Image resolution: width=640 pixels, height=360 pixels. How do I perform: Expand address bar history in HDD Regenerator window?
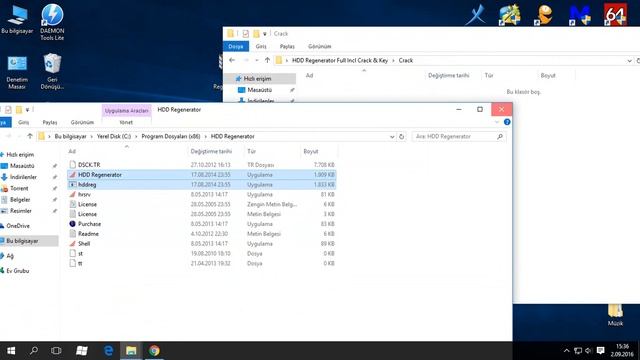click(392, 137)
